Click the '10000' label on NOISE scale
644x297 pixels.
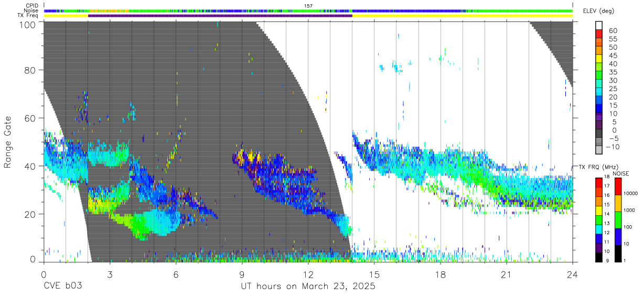631,194
